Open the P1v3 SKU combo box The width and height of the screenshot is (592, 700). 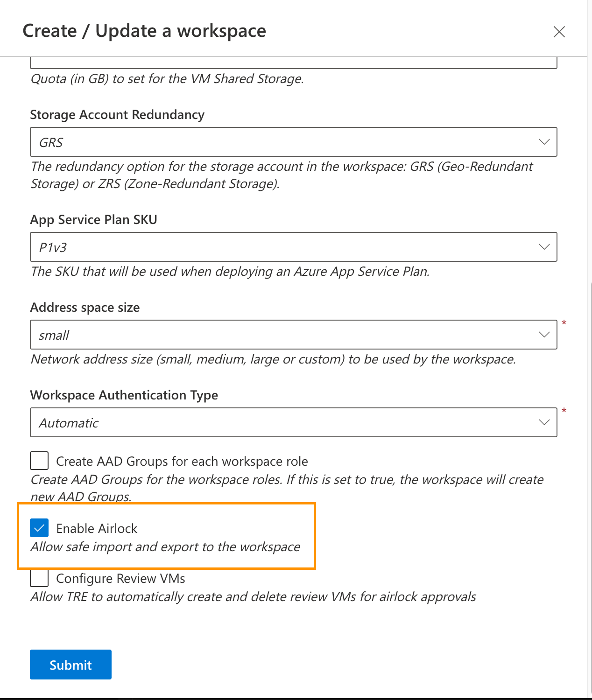click(x=280, y=247)
